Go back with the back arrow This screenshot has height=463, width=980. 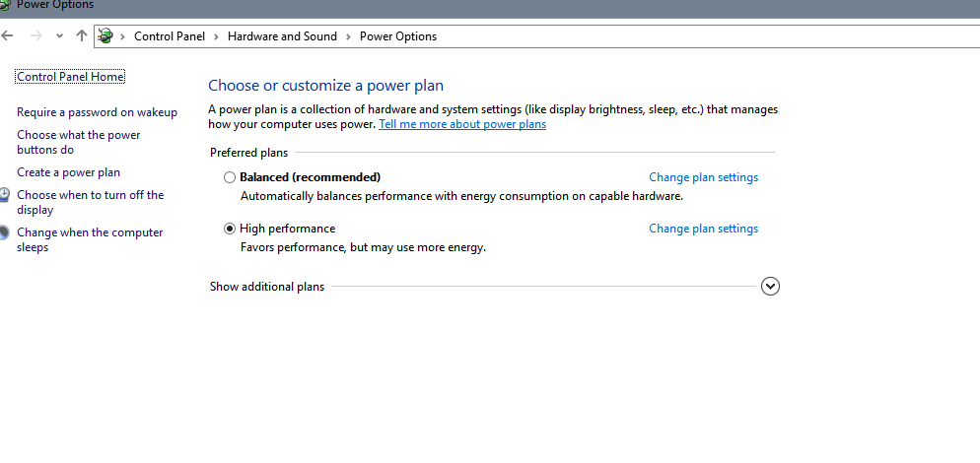7,35
